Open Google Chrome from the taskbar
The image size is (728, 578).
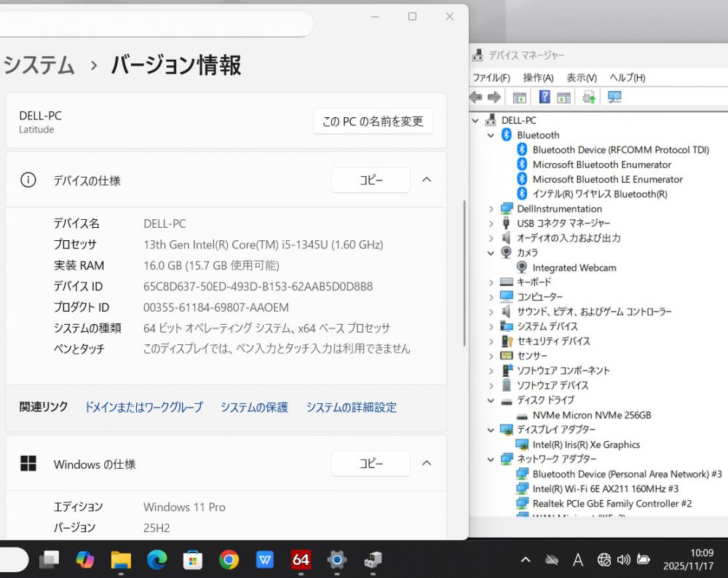tap(229, 559)
